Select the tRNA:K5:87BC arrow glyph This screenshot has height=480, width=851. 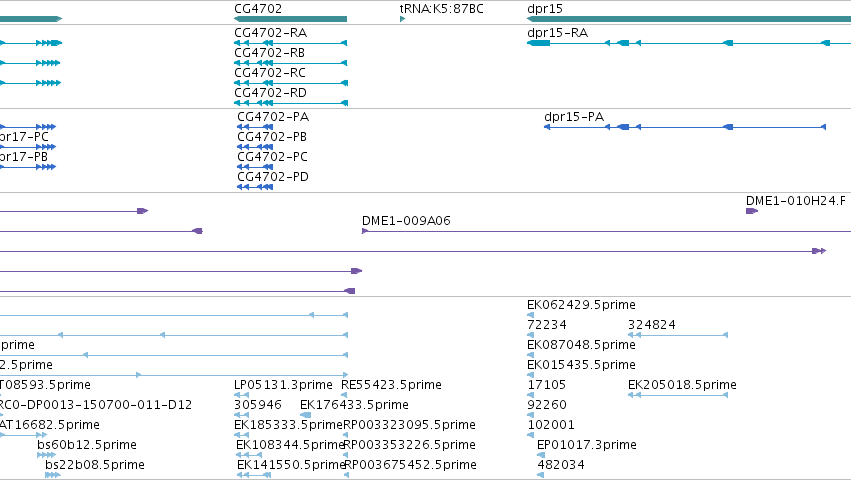(x=402, y=19)
